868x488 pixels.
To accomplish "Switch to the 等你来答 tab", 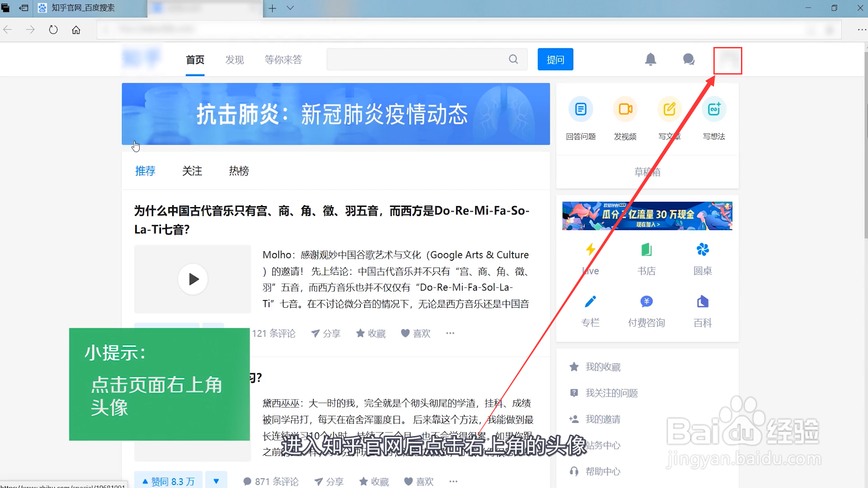I will 283,60.
